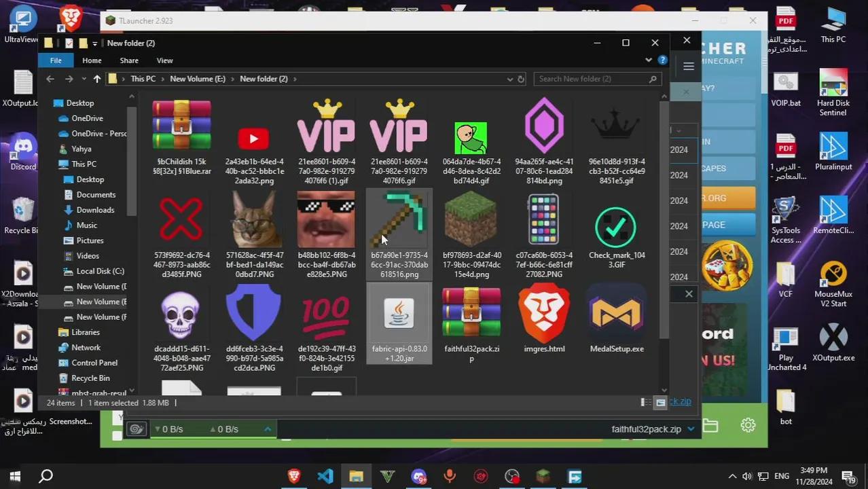Expand the network speed widget chevron

click(x=268, y=429)
